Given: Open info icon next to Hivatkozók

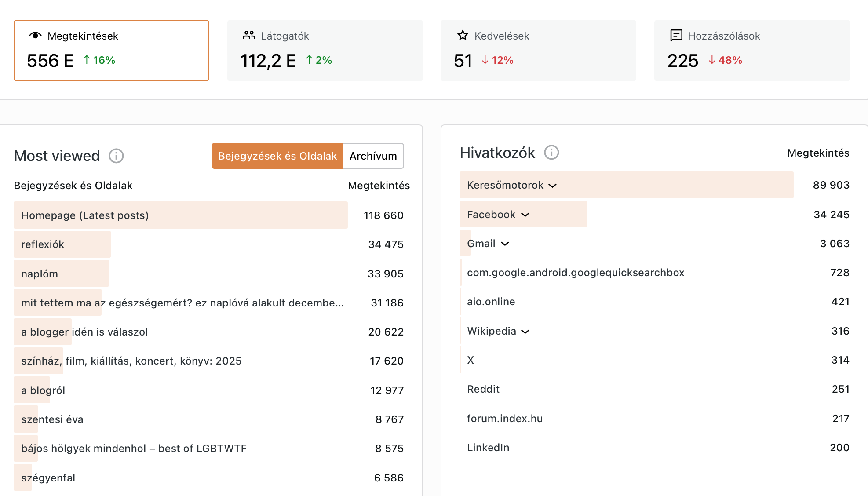Looking at the screenshot, I should 551,153.
